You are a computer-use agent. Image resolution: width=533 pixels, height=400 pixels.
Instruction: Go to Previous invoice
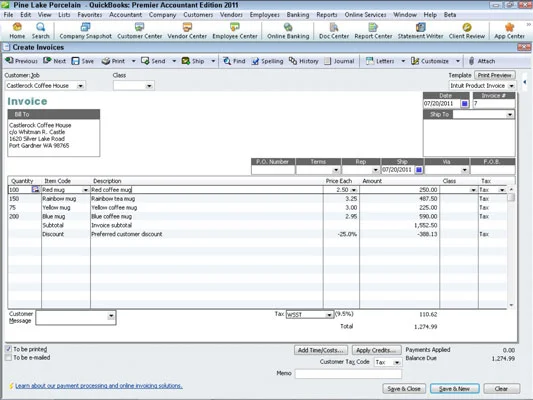pos(21,61)
